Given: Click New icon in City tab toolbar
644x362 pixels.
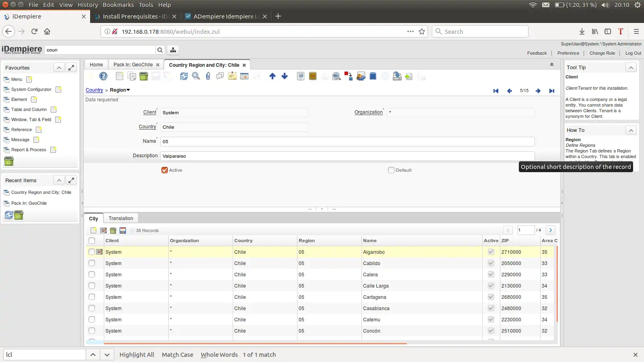Looking at the screenshot, I should click(x=93, y=230).
